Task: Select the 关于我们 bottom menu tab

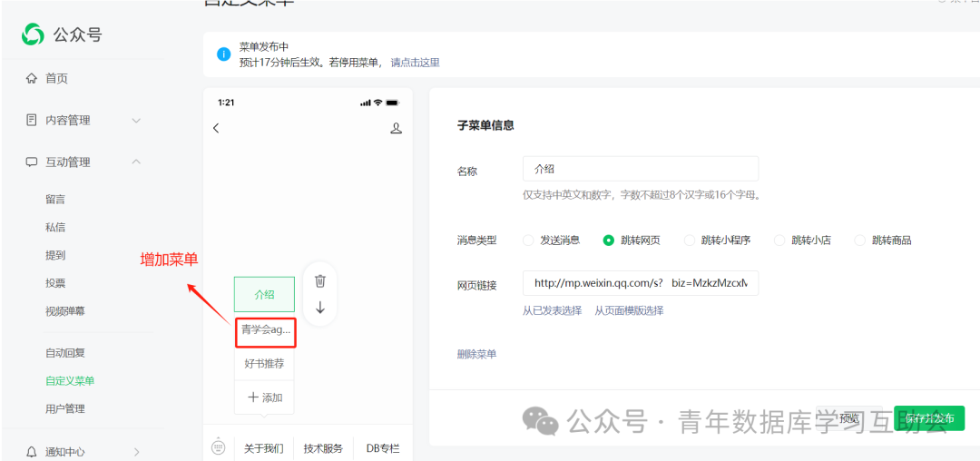Action: pyautogui.click(x=264, y=448)
